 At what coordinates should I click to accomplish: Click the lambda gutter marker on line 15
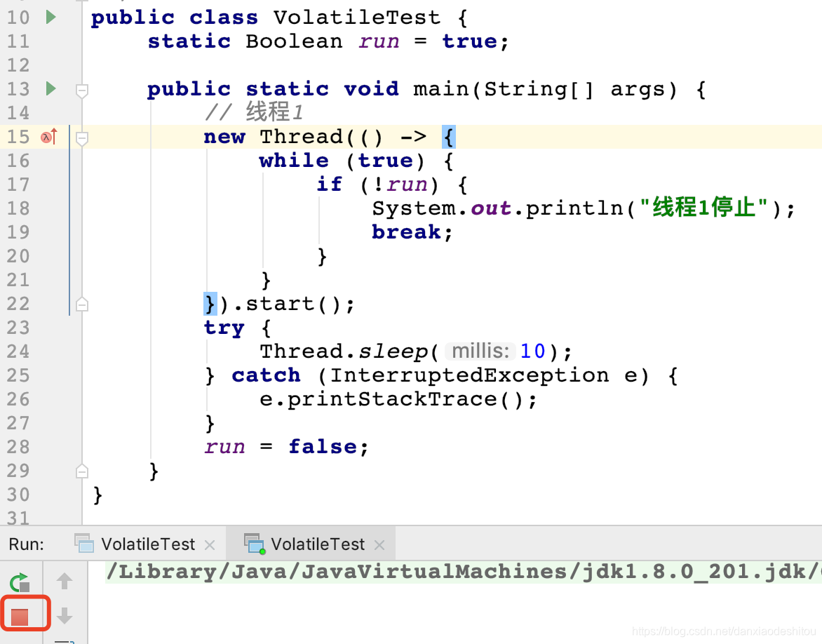49,137
